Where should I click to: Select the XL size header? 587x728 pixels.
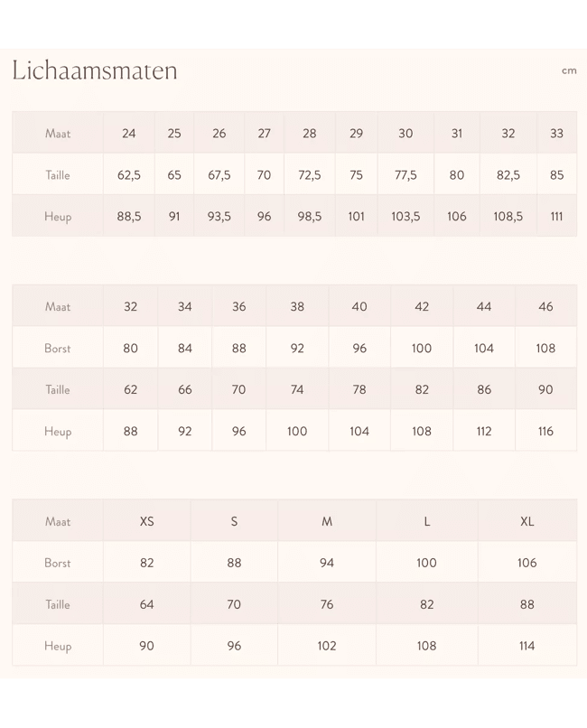(526, 521)
